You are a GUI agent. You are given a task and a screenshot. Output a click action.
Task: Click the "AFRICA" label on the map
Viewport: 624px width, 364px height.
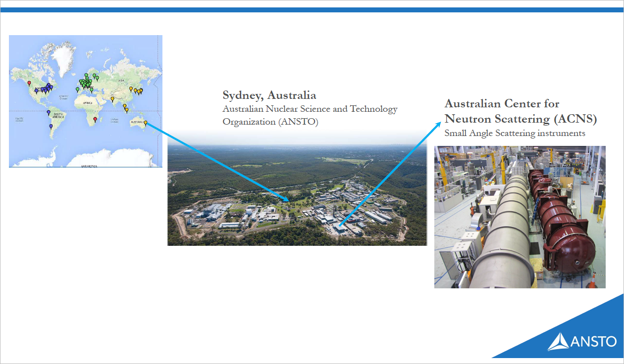(x=87, y=103)
